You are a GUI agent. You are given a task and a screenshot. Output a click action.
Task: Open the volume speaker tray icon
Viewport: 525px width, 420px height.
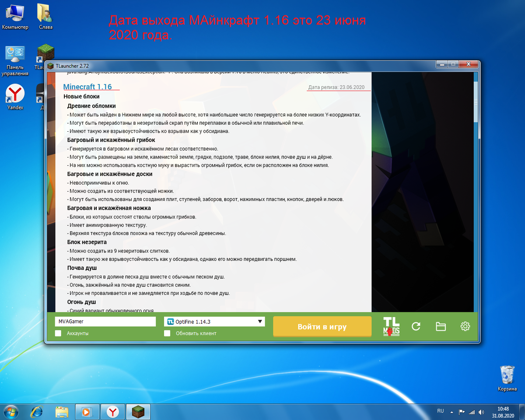pyautogui.click(x=481, y=412)
